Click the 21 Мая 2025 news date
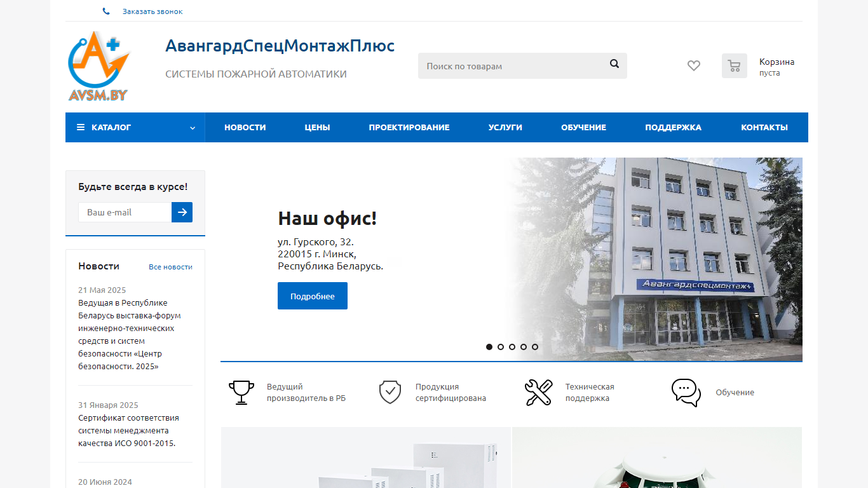 coord(102,290)
